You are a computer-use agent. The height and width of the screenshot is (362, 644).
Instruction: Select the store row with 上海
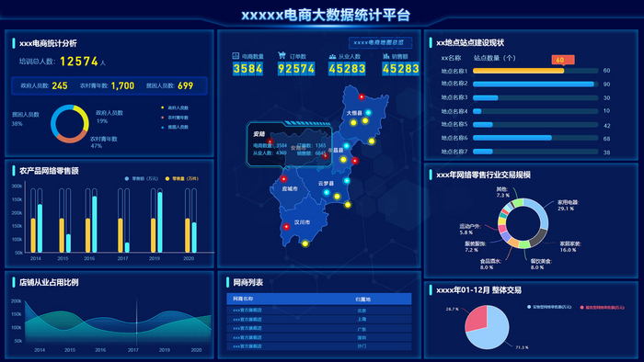pos(319,320)
